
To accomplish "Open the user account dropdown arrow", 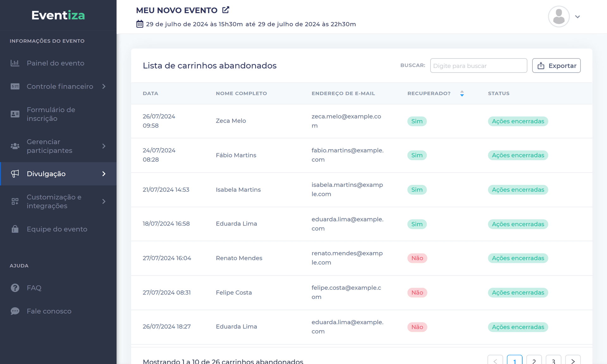I will [x=577, y=17].
